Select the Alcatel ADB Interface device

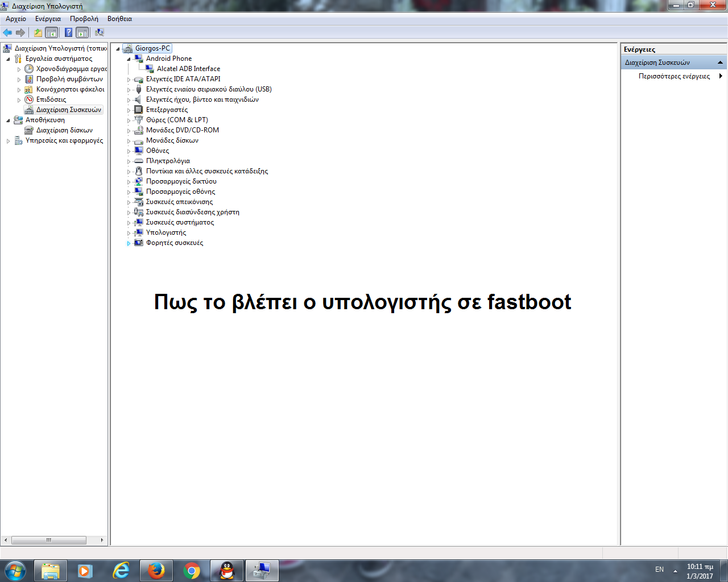pyautogui.click(x=188, y=69)
